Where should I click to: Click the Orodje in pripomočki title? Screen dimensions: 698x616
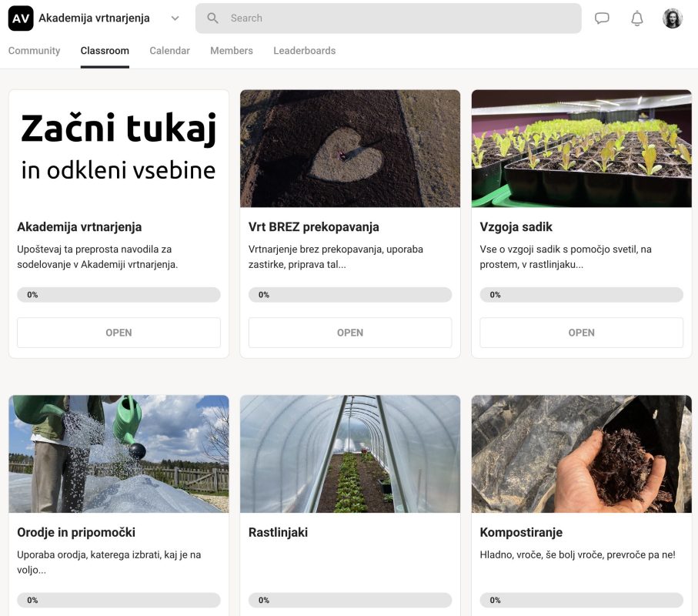(76, 532)
